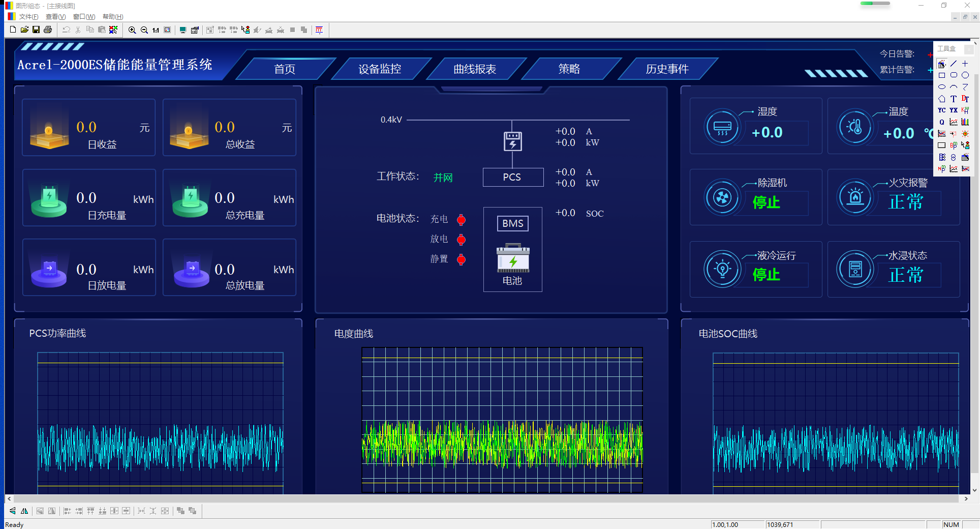Select the bar chart tool in toolbox
The height and width of the screenshot is (529, 980).
[x=965, y=122]
